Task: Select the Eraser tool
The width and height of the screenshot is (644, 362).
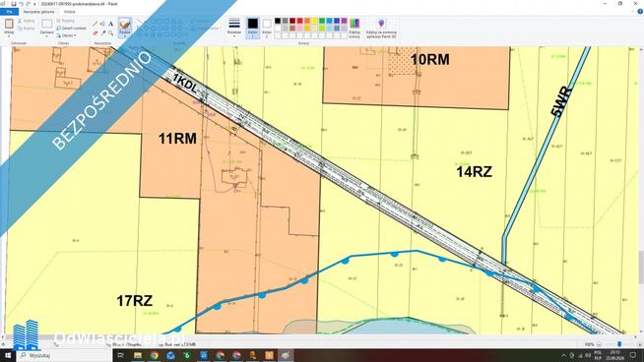Action: coord(96,32)
